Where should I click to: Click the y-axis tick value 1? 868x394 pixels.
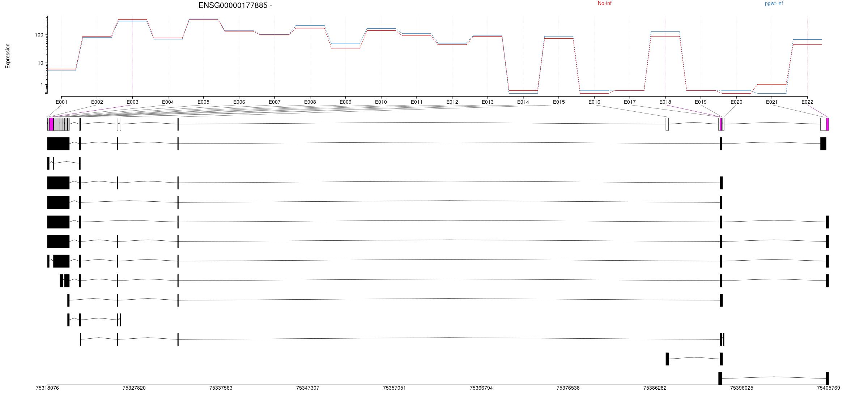coord(42,85)
